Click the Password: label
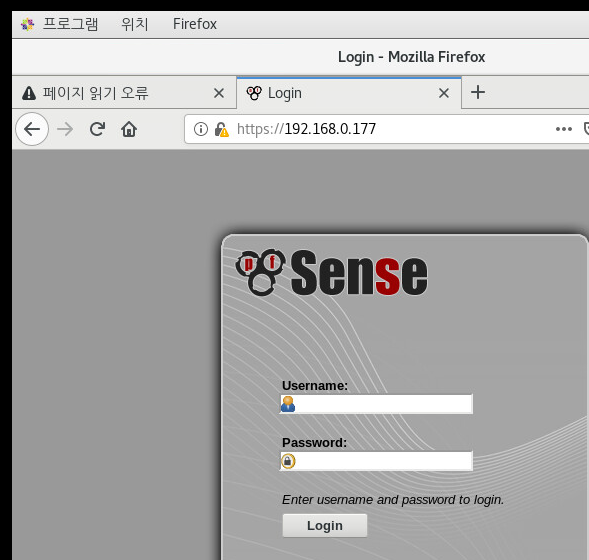The height and width of the screenshot is (560, 589). pyautogui.click(x=314, y=442)
